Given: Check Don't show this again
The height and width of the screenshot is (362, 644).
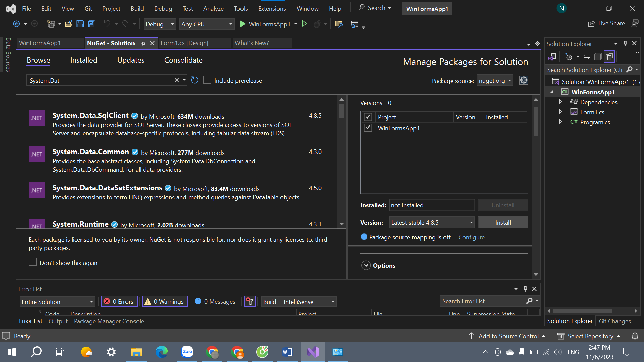Looking at the screenshot, I should click(x=33, y=262).
